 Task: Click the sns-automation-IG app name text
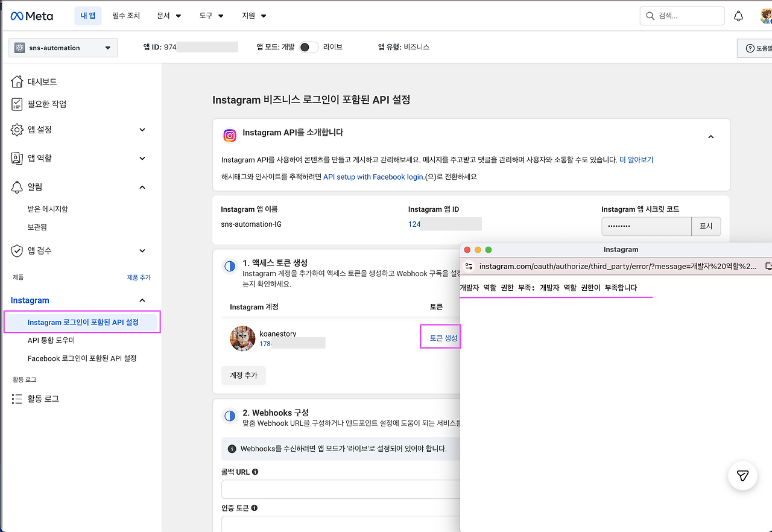251,224
